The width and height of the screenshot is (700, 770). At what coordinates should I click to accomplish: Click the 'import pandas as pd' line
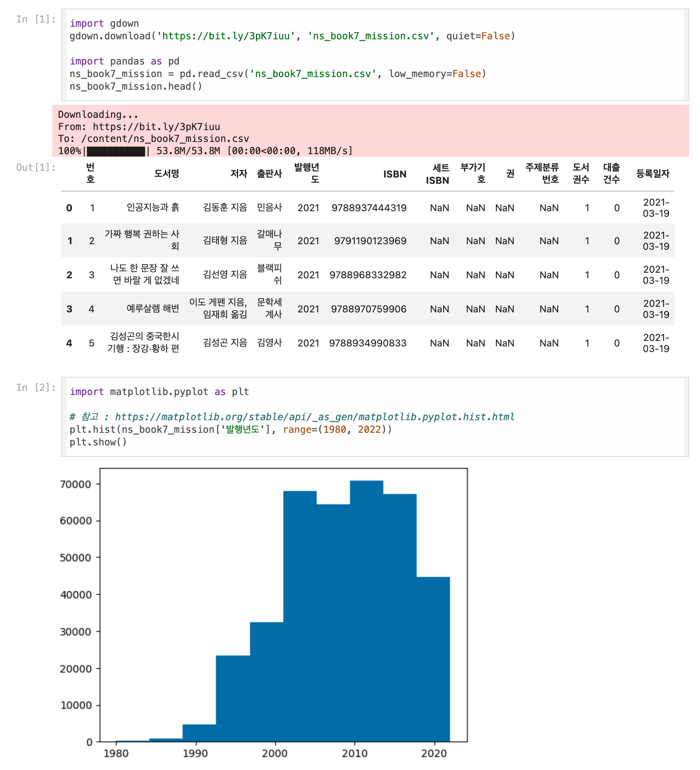click(124, 61)
